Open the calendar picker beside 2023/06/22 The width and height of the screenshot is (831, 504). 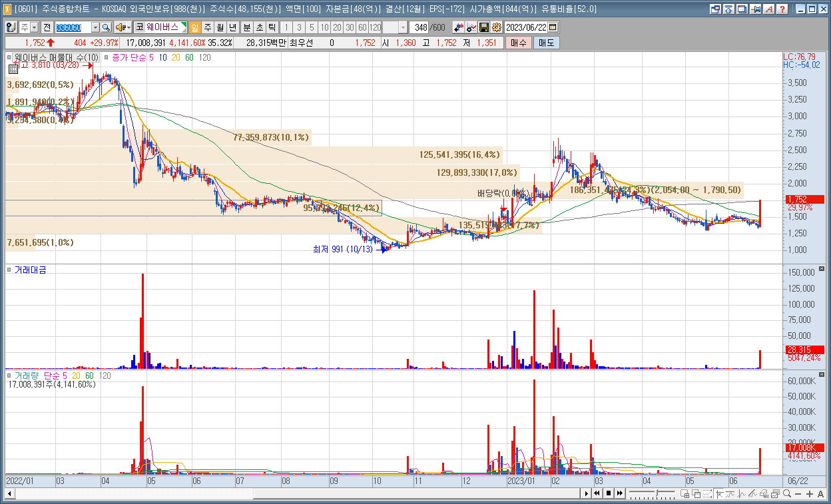click(553, 27)
